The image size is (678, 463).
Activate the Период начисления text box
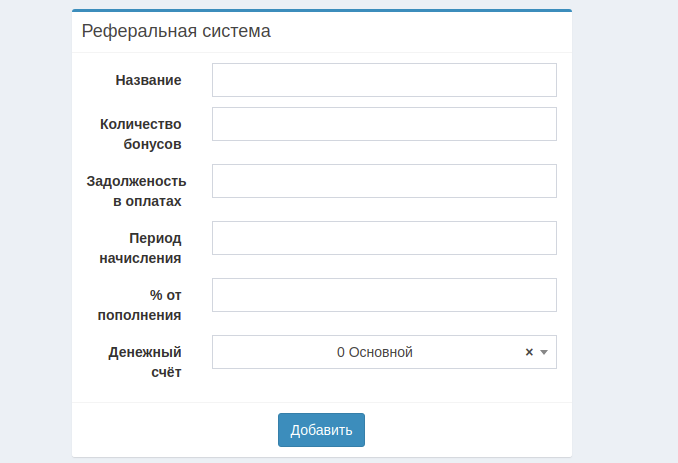point(384,238)
